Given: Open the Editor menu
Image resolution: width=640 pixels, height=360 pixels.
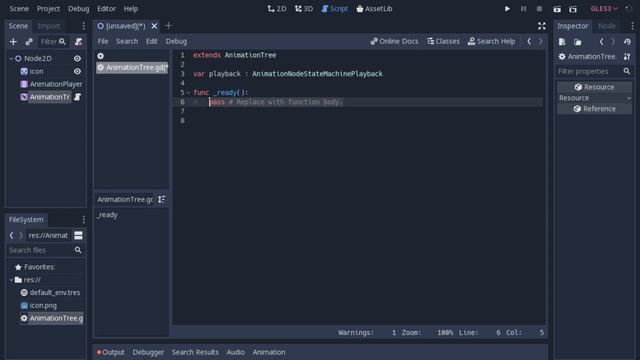Looking at the screenshot, I should 106,9.
